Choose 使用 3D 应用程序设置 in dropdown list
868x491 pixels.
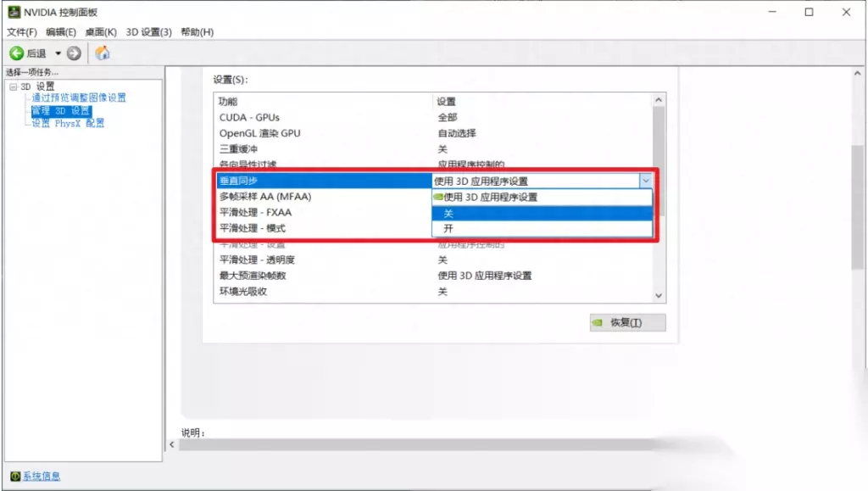pos(542,197)
